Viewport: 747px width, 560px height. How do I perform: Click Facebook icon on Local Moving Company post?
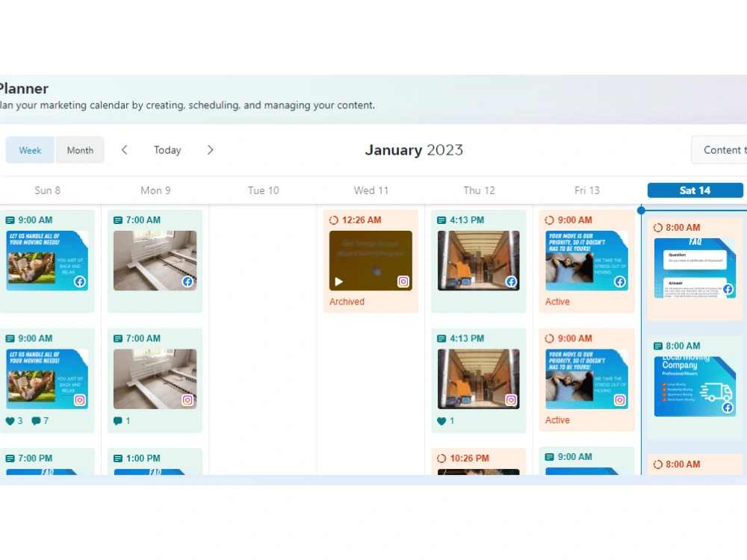point(728,408)
